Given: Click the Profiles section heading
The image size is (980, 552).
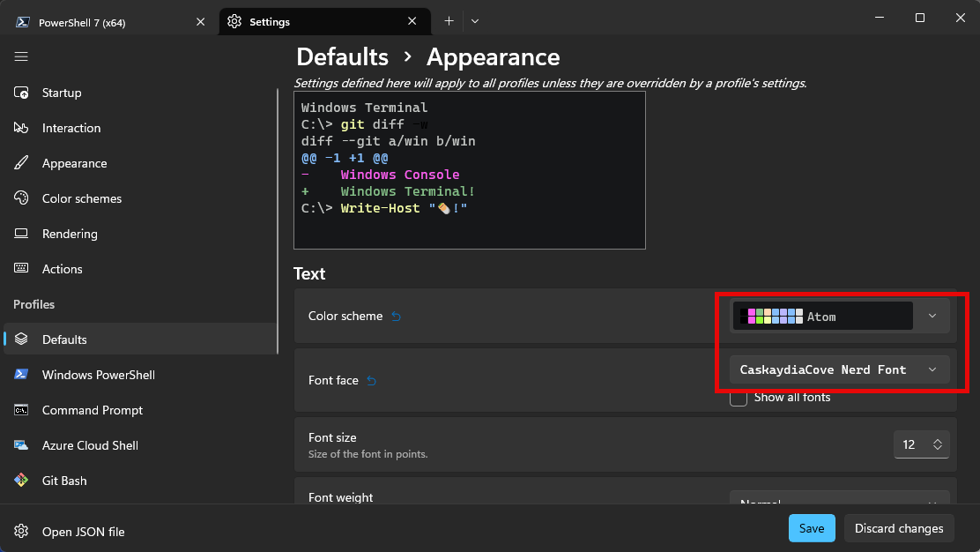Looking at the screenshot, I should (x=33, y=304).
